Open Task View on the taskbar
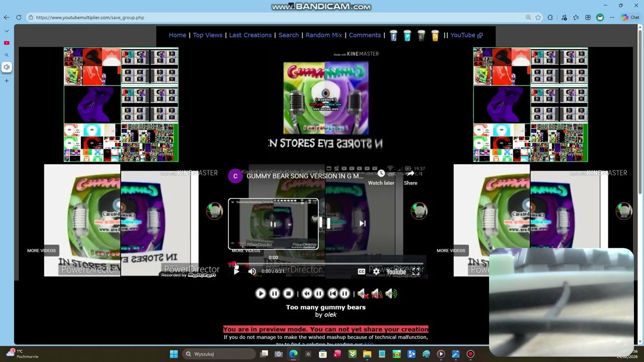644x362 pixels. 264,354
